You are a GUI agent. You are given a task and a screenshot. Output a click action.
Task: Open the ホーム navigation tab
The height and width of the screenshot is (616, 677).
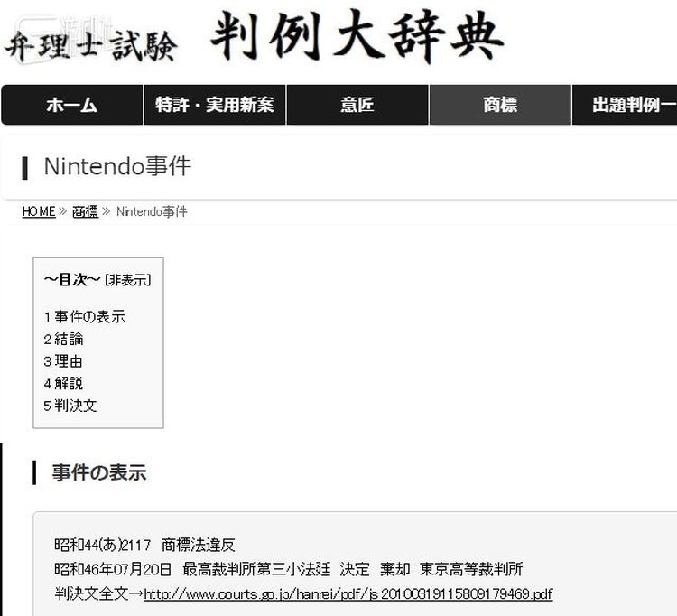coord(72,105)
